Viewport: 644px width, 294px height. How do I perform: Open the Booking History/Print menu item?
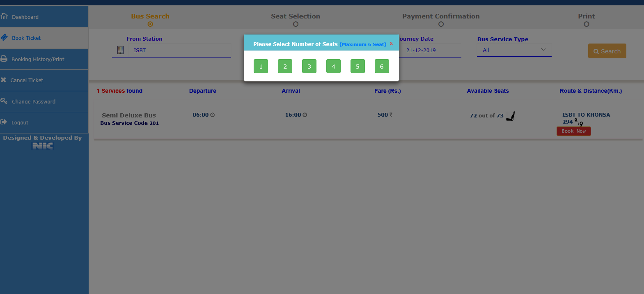tap(38, 60)
